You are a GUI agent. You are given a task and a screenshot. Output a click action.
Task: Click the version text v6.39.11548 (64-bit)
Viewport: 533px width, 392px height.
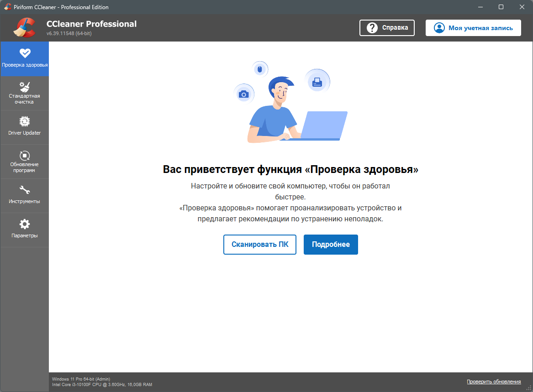click(69, 33)
